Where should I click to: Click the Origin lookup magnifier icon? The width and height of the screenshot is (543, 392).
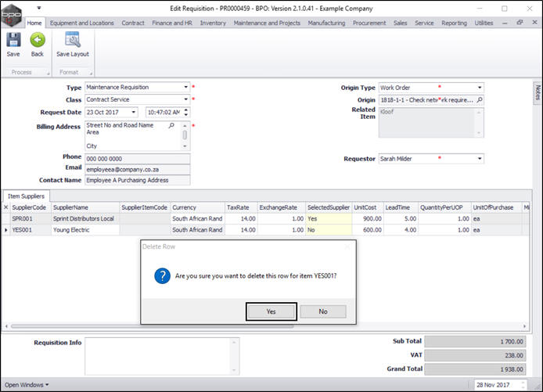point(480,100)
